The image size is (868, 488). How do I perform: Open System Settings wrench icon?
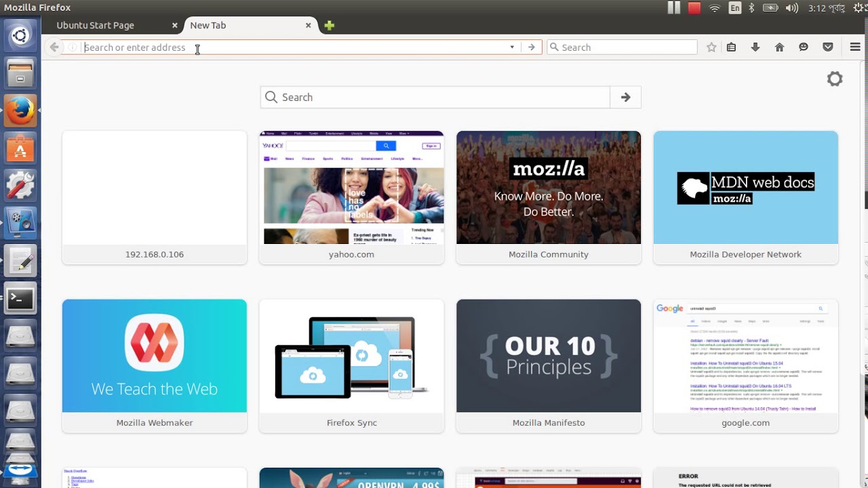[x=20, y=185]
